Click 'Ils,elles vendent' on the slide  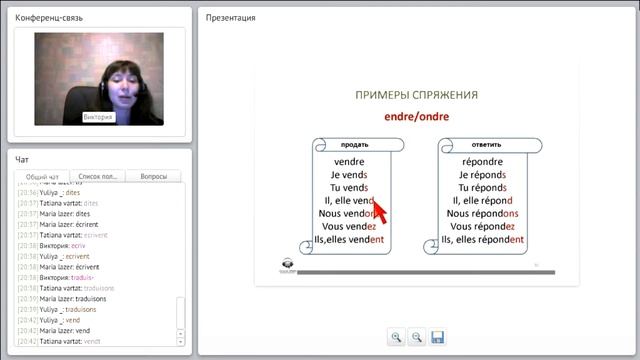pos(349,240)
